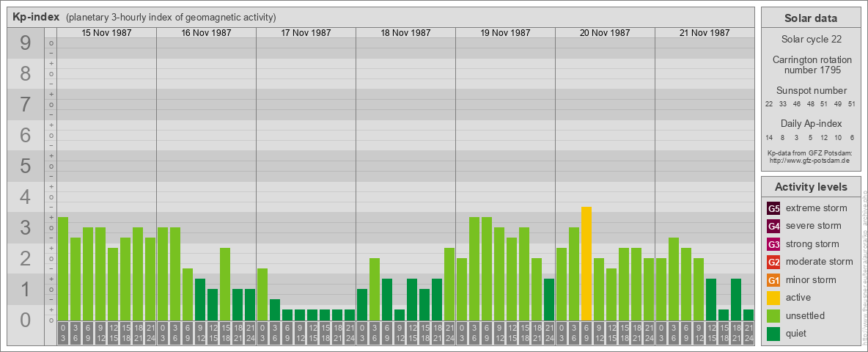Select the yellow 'active' legend swatch
868x352 pixels.
point(773,298)
